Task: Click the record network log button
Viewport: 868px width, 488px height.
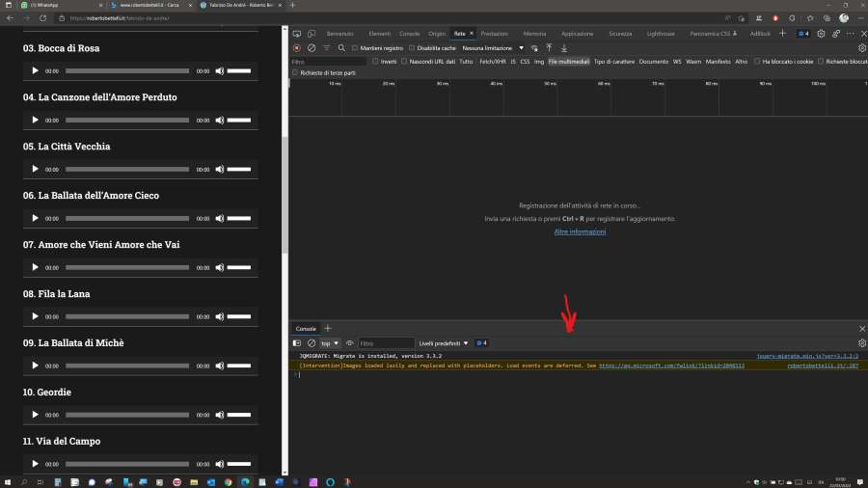Action: [x=297, y=47]
